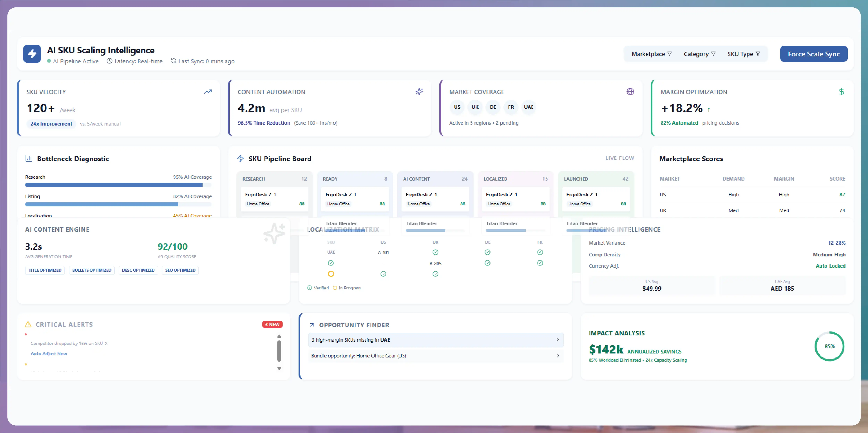Click the Opportunity Finder arrow icon
868x433 pixels.
pyautogui.click(x=312, y=325)
